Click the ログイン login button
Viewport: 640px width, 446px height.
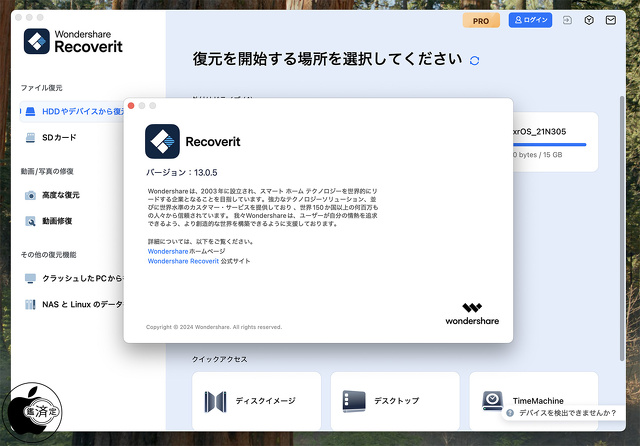pyautogui.click(x=530, y=20)
